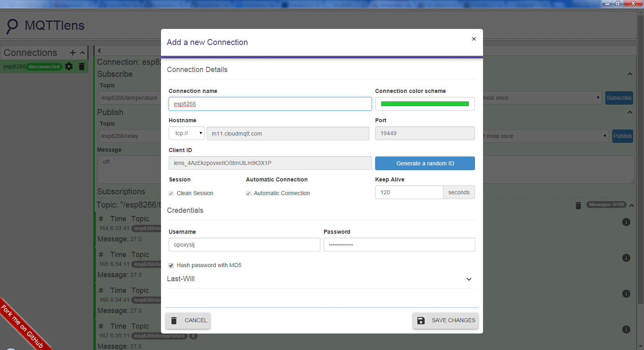
Task: Click the green Connection color scheme swatch
Action: [x=425, y=104]
